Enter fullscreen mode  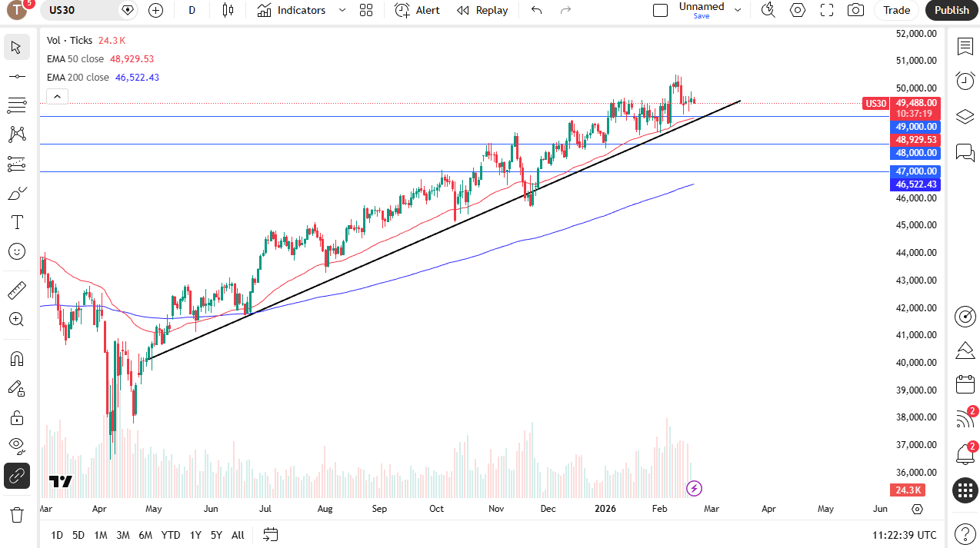point(827,10)
